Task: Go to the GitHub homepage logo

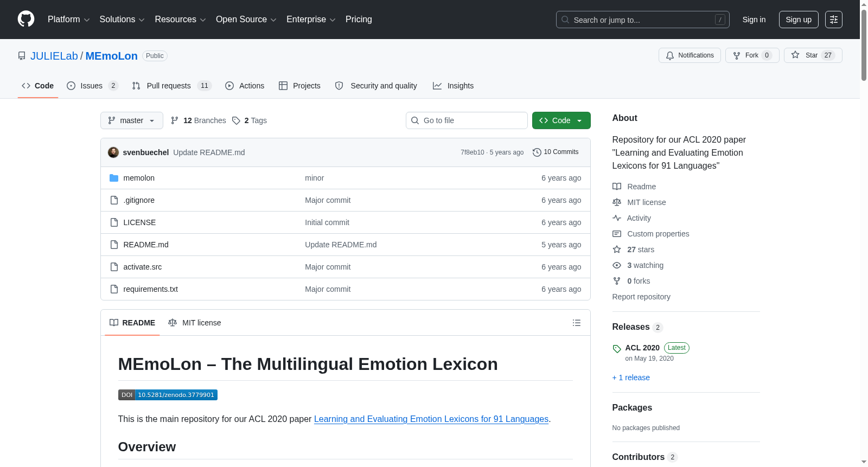Action: [26, 20]
